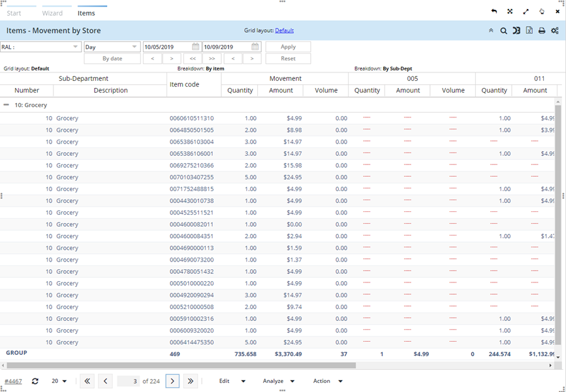
Task: Open the Day period dropdown
Action: [x=134, y=47]
